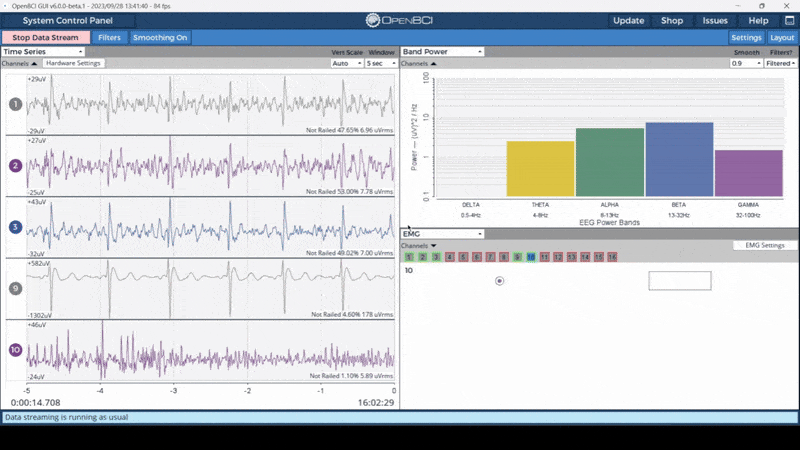Open the Time Series widget dropdown
The width and height of the screenshot is (800, 450).
[x=43, y=52]
